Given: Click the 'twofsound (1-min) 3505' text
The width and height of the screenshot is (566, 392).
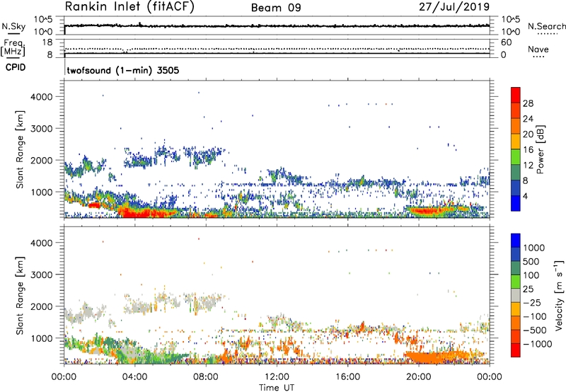Looking at the screenshot, I should (x=123, y=70).
